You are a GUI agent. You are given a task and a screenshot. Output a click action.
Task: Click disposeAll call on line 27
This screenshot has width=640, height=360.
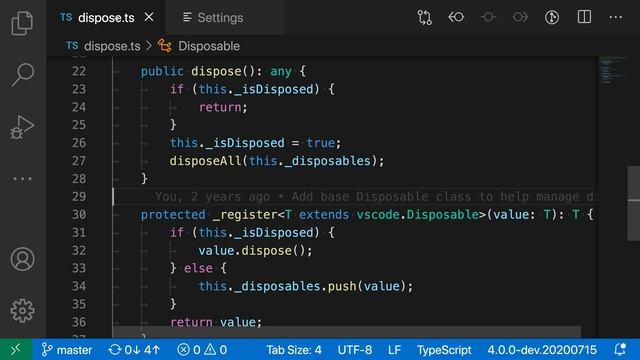pyautogui.click(x=206, y=161)
